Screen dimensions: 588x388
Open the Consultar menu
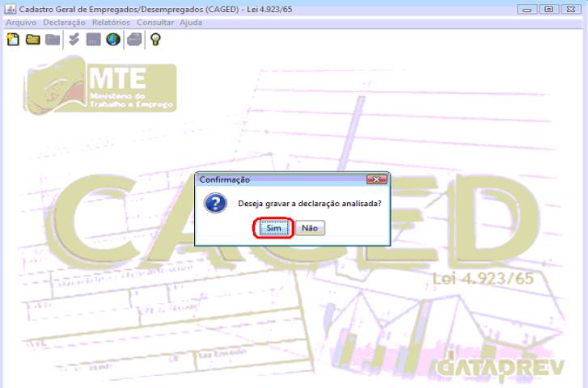pos(155,23)
